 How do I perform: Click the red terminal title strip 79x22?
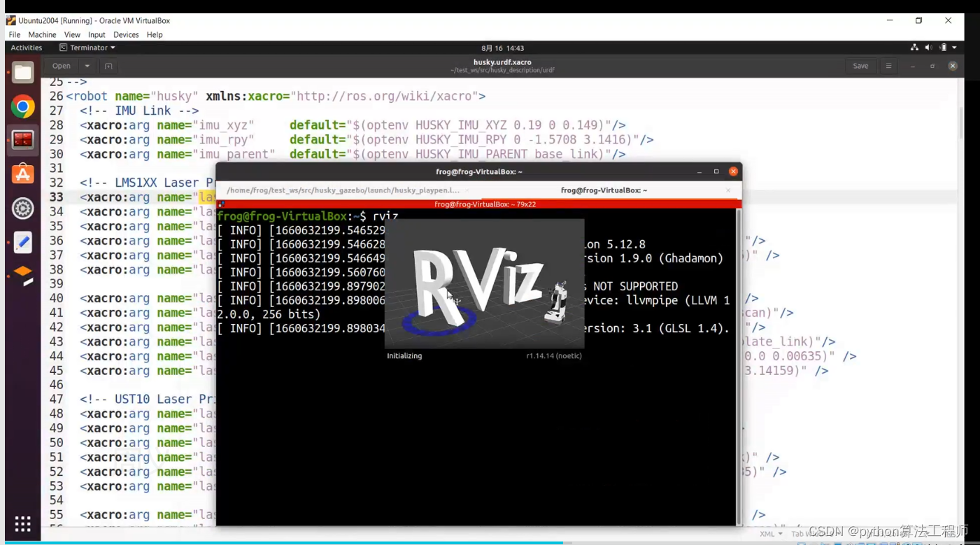tap(479, 204)
